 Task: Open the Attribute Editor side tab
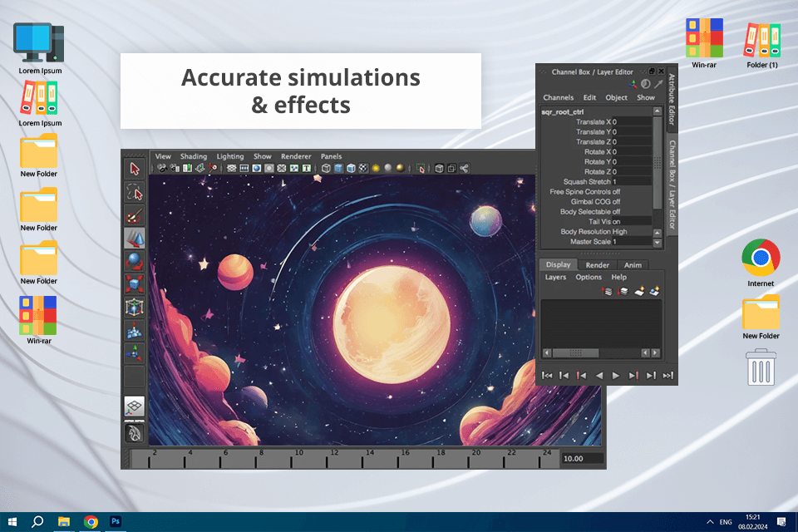tap(672, 99)
